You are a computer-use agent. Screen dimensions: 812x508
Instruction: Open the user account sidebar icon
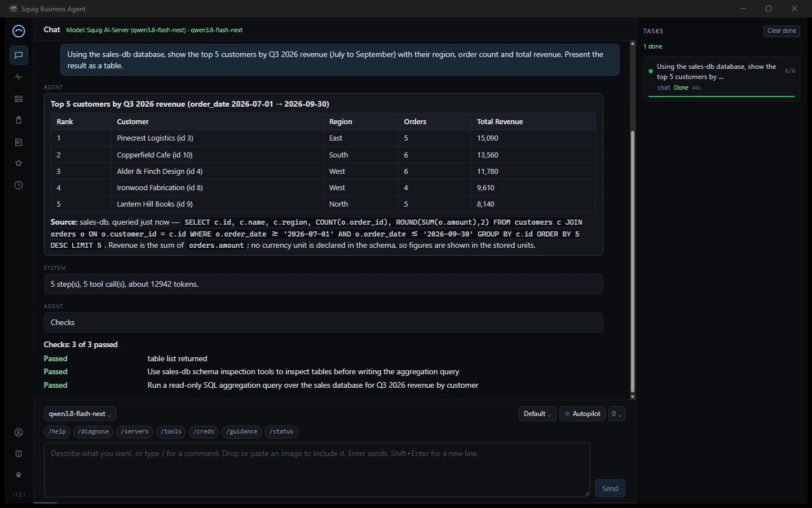(19, 432)
